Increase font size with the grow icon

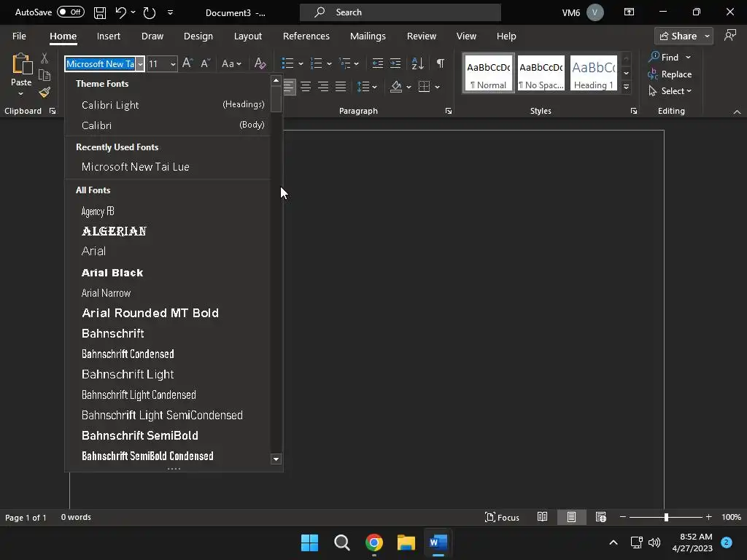pyautogui.click(x=187, y=63)
